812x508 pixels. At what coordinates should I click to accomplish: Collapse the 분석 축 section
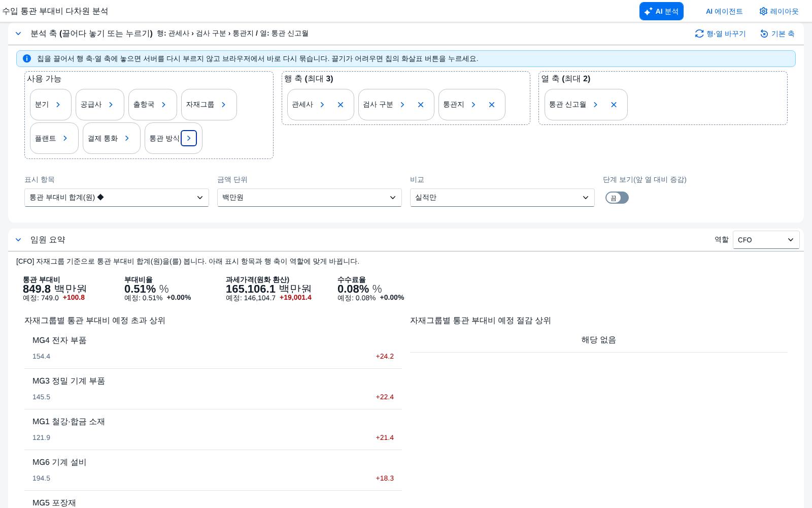coord(18,34)
